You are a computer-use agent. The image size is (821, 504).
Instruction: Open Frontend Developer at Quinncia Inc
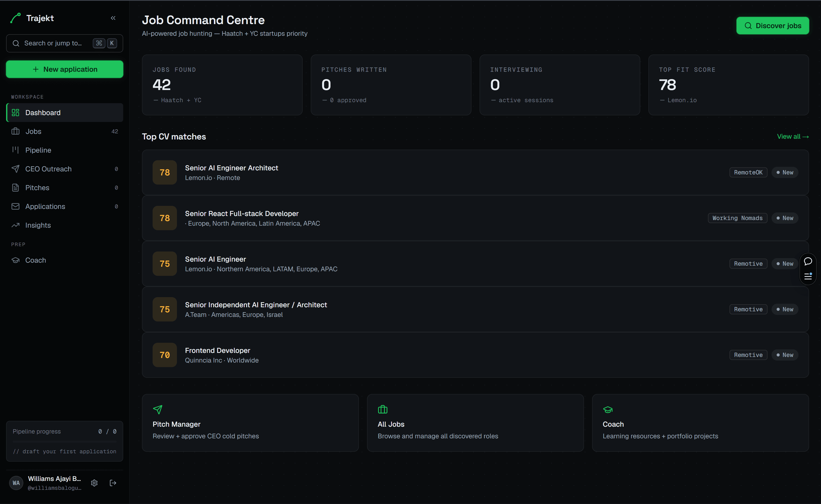coord(475,355)
